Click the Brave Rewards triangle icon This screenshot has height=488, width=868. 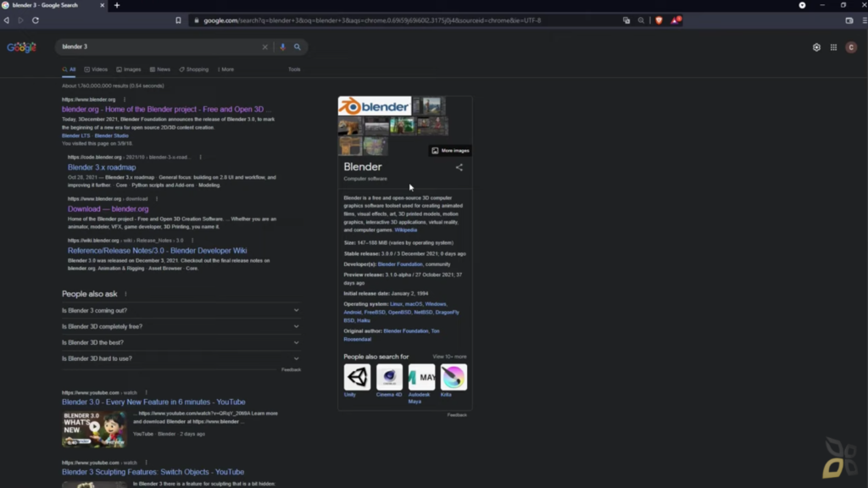[x=676, y=20]
